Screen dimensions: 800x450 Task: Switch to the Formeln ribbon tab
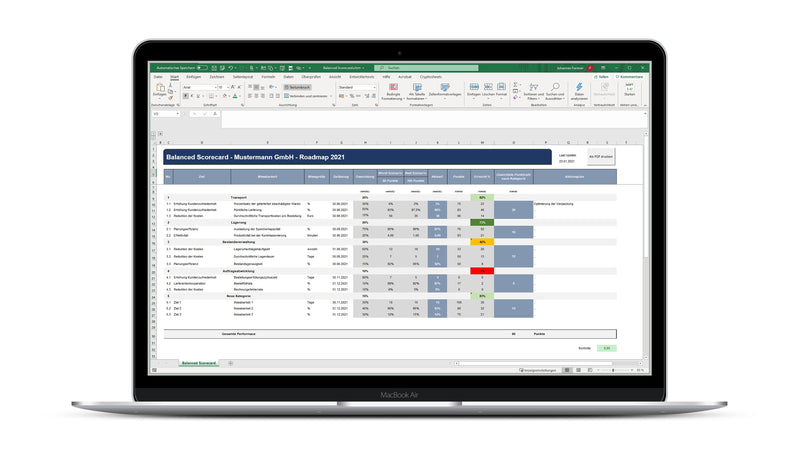268,77
